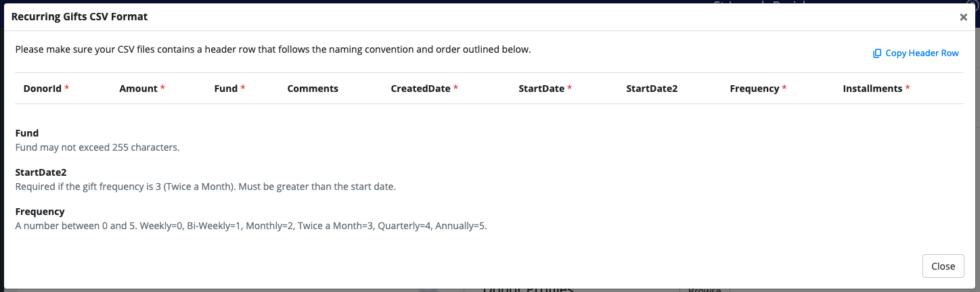Click the Amount column header
Screen dimensions: 980x292
coord(139,89)
